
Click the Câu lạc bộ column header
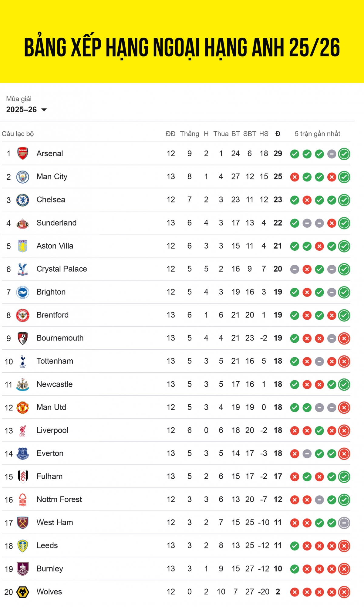[18, 134]
